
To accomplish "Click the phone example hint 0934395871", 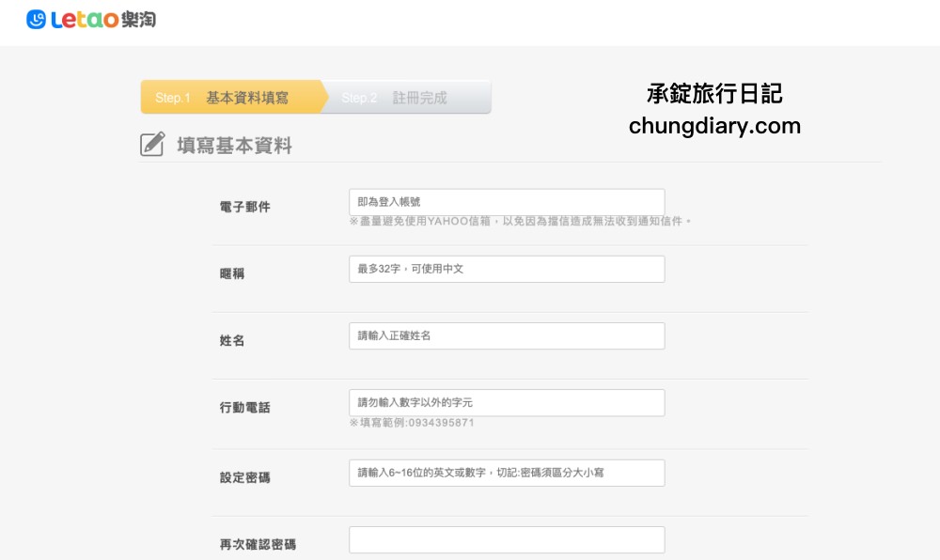I will coord(412,423).
